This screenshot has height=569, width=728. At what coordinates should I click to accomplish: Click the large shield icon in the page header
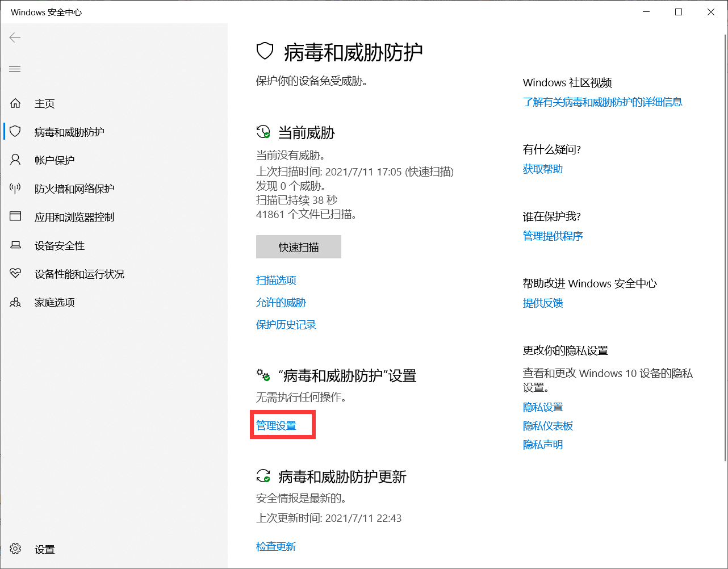[x=265, y=52]
